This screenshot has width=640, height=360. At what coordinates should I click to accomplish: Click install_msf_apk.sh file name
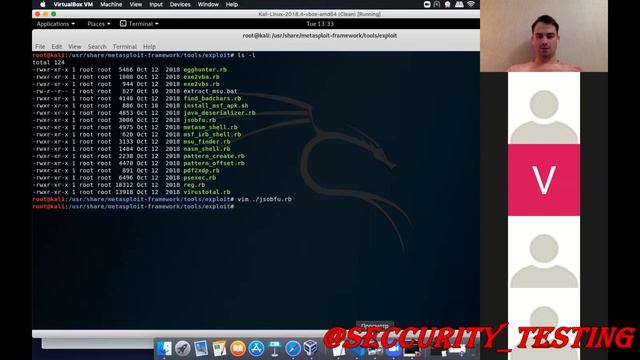216,105
